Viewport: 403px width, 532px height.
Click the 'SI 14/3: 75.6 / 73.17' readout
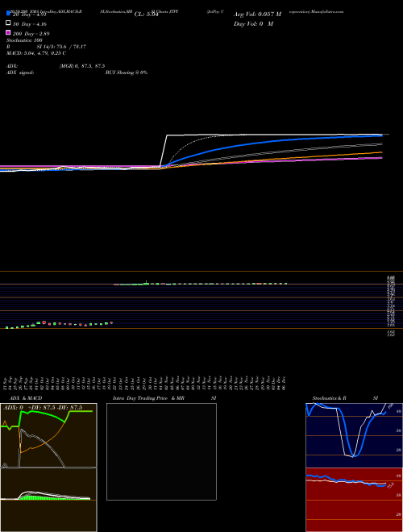[x=61, y=47]
